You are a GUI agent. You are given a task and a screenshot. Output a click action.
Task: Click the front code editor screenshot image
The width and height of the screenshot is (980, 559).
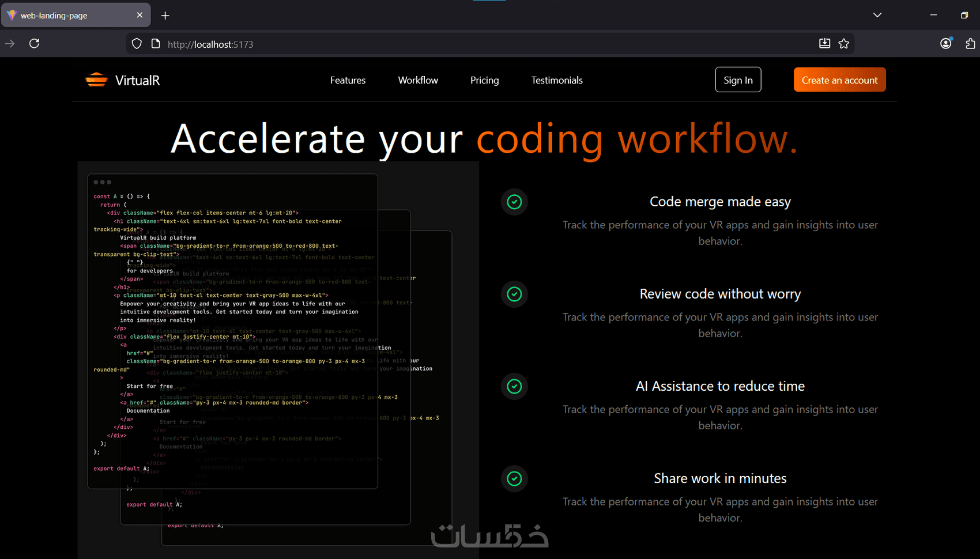point(232,331)
